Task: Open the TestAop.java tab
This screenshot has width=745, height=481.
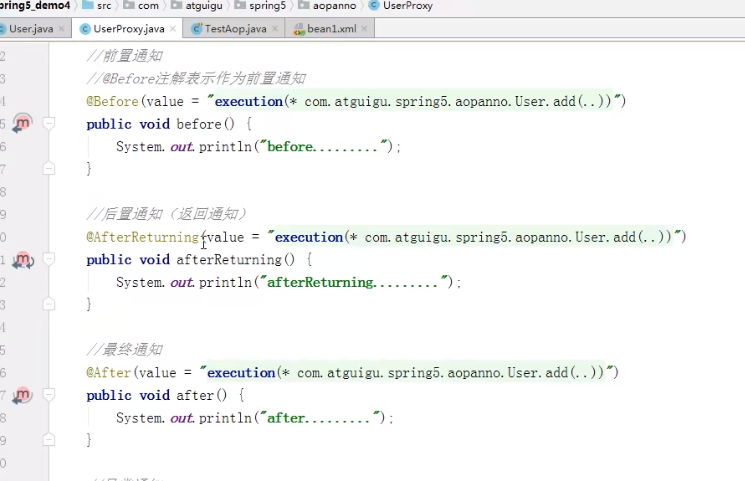Action: [235, 29]
